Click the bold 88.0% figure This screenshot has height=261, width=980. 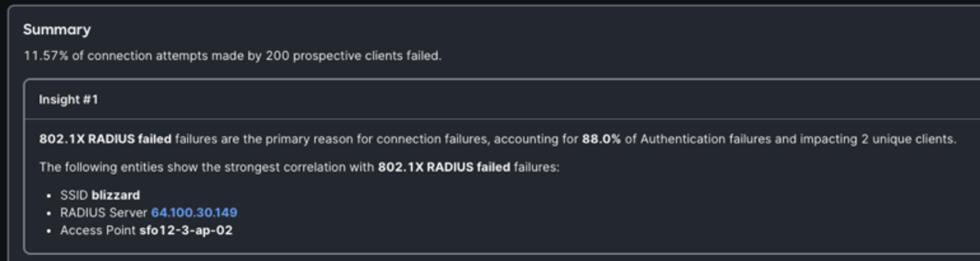pos(601,139)
